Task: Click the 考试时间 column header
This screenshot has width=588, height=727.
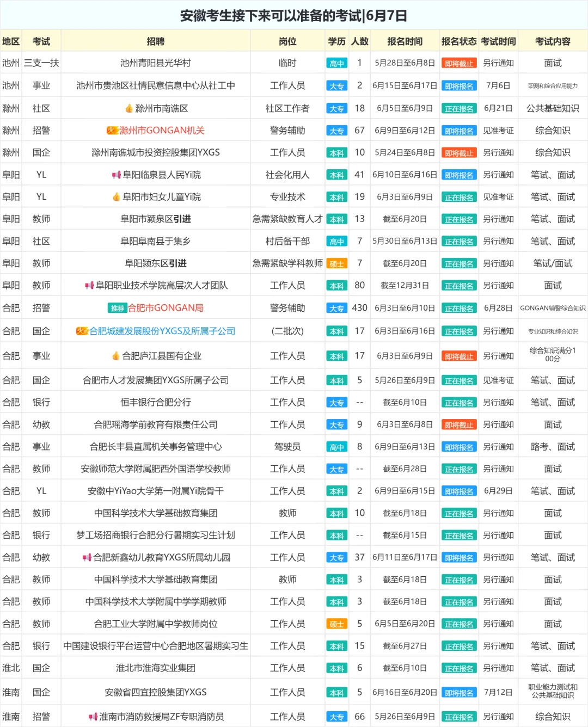Action: click(x=498, y=41)
